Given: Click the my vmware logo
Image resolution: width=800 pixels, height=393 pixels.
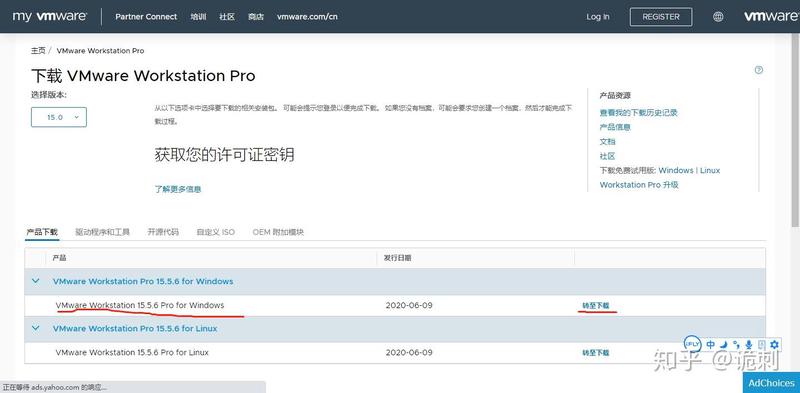Looking at the screenshot, I should click(49, 16).
